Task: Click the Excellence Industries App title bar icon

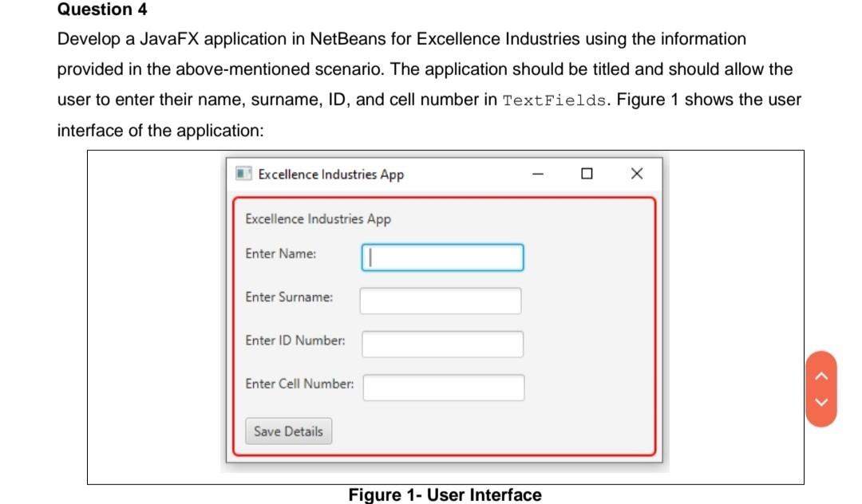Action: click(243, 173)
